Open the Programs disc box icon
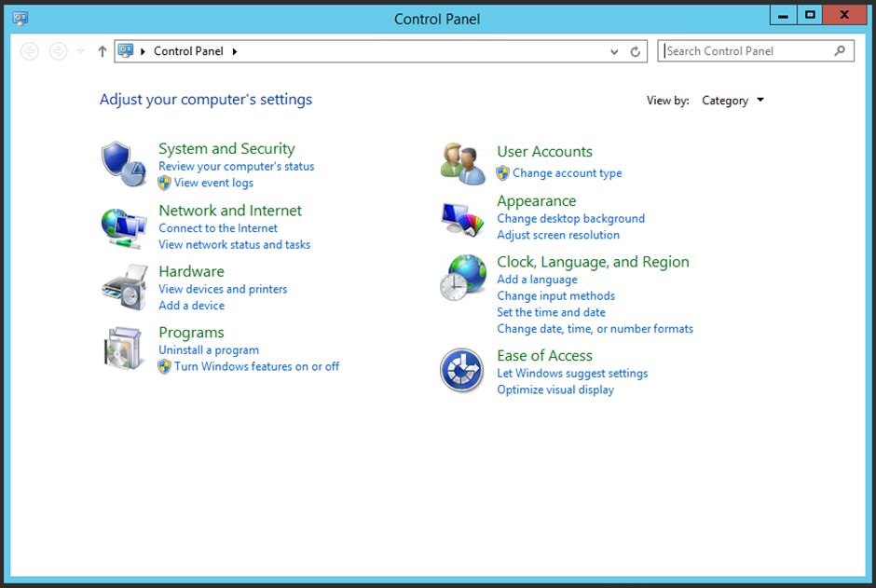The width and height of the screenshot is (876, 588). [123, 349]
